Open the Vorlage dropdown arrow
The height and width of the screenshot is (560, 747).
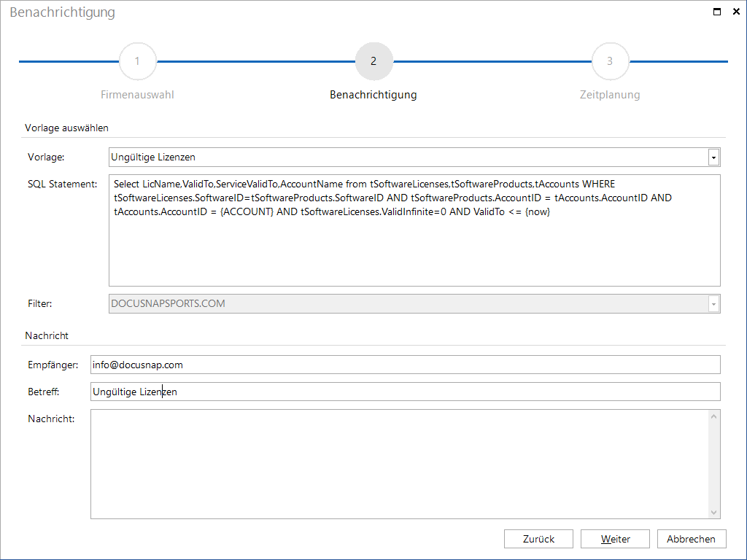(713, 157)
